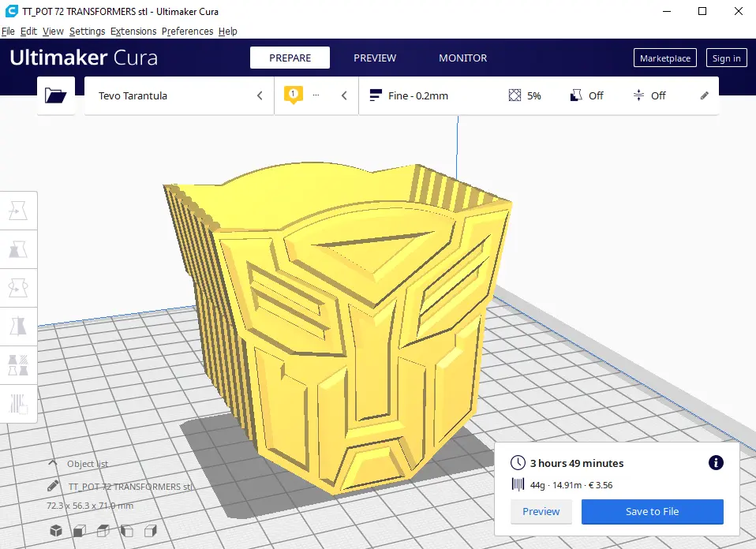Open the Help menu
Screen dimensions: 756x549
[x=228, y=32]
